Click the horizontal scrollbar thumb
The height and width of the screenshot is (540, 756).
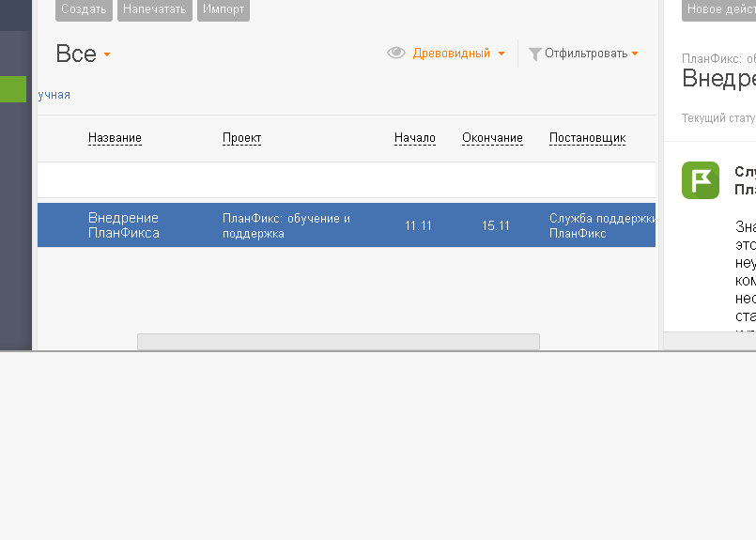(338, 341)
